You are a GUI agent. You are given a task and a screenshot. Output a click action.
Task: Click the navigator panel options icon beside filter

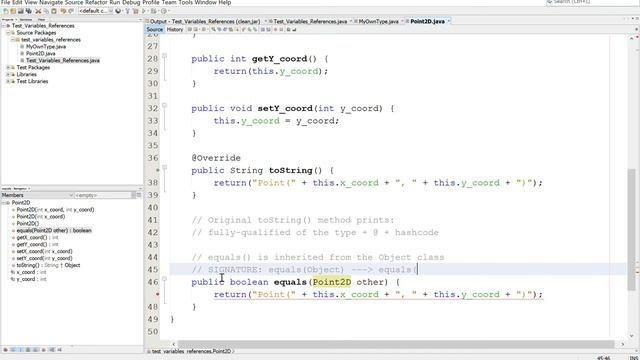(139, 195)
